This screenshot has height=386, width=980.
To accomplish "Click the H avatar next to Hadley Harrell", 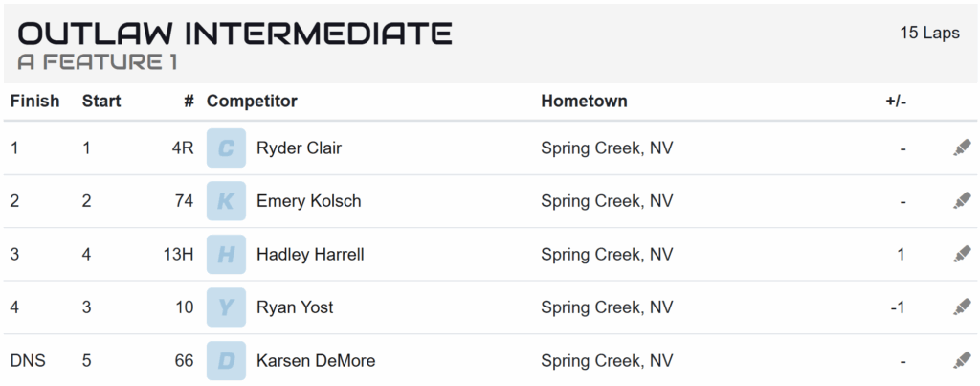I will coord(226,254).
